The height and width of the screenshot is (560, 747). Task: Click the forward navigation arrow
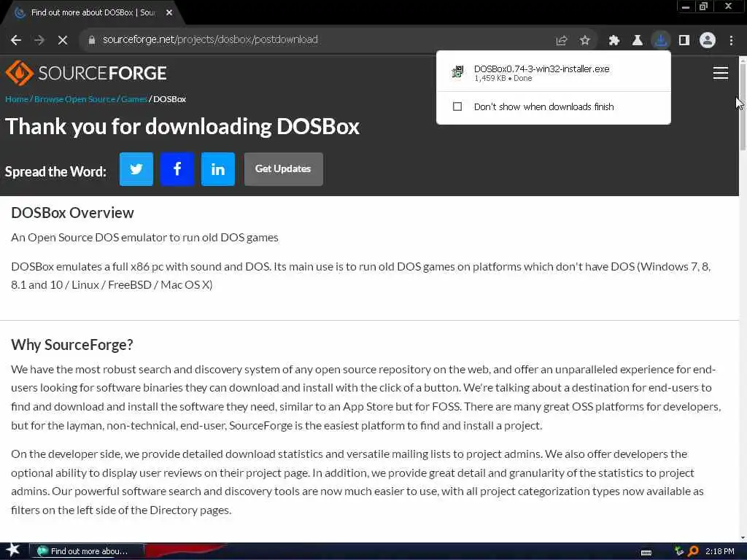tap(39, 40)
